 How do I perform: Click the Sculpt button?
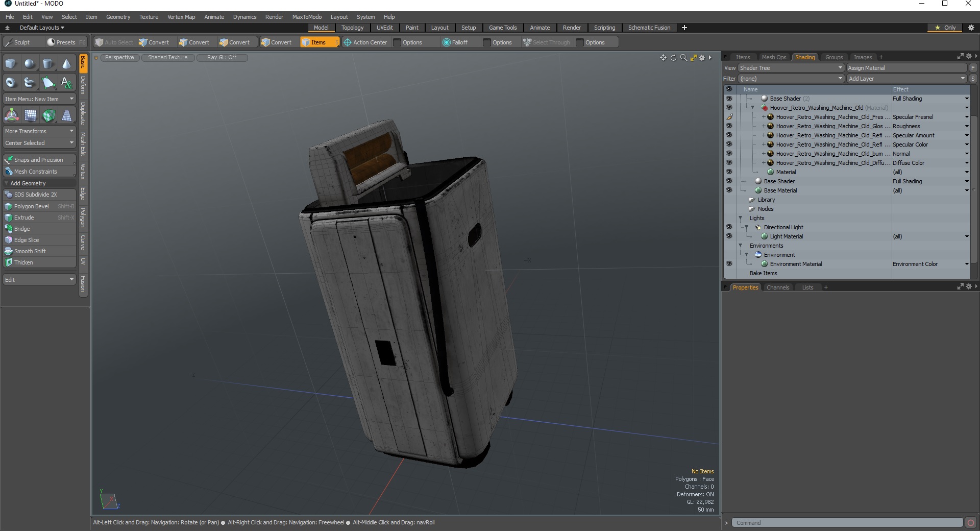tap(22, 42)
